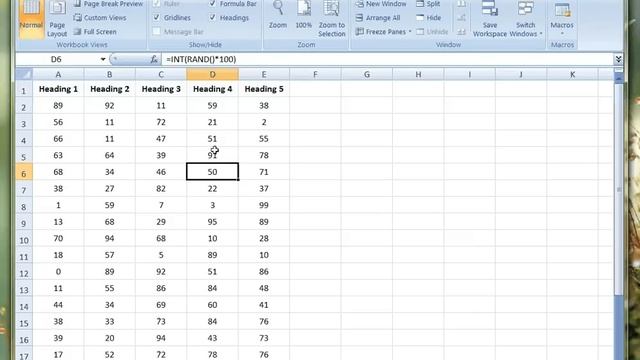The height and width of the screenshot is (360, 640).
Task: Click Synchronous Scrolling icon
Action: pyautogui.click(x=461, y=18)
